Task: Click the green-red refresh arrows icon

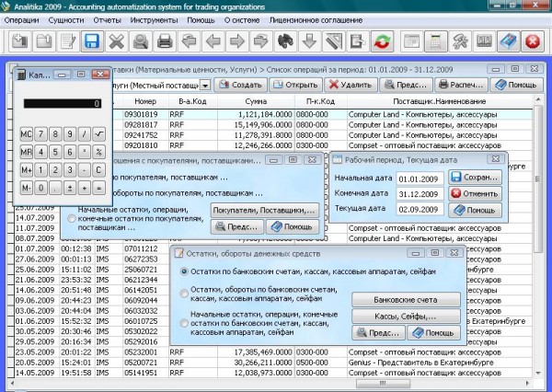Action: coord(382,41)
